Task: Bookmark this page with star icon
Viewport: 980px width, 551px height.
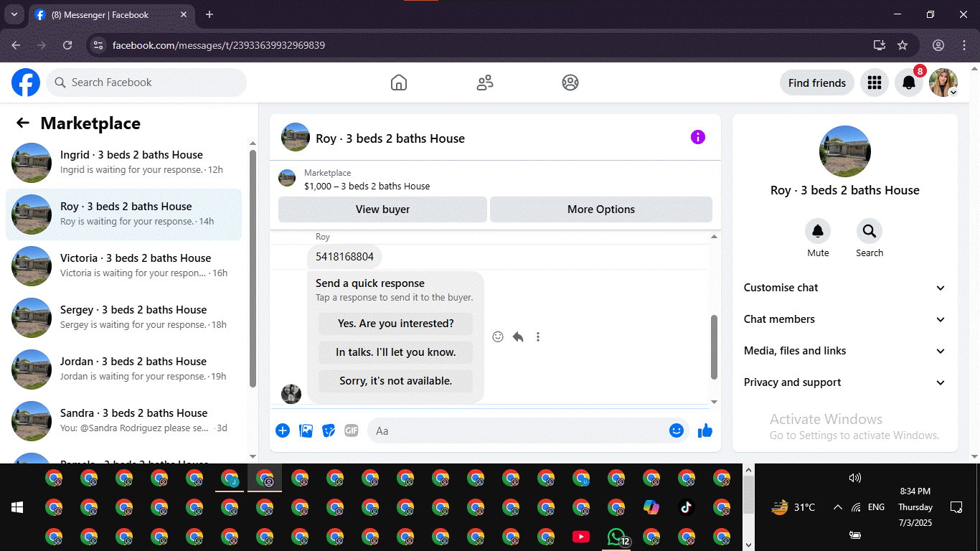Action: (x=903, y=45)
